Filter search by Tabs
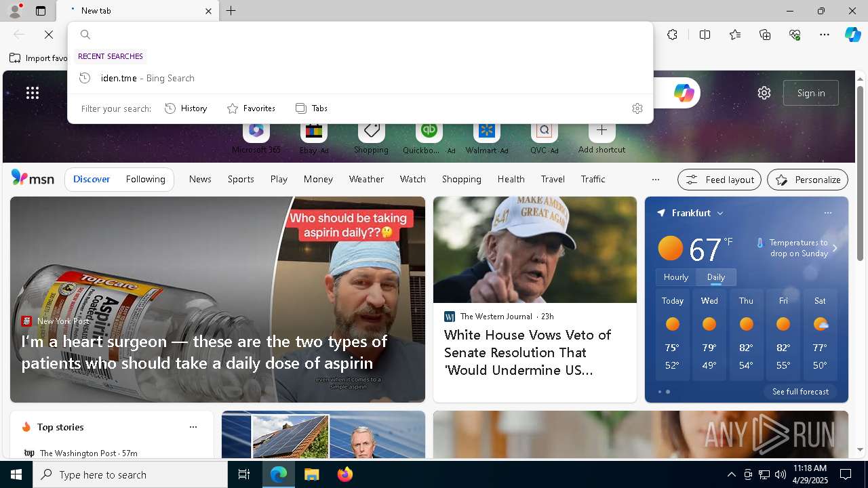The width and height of the screenshot is (868, 488). 311,108
